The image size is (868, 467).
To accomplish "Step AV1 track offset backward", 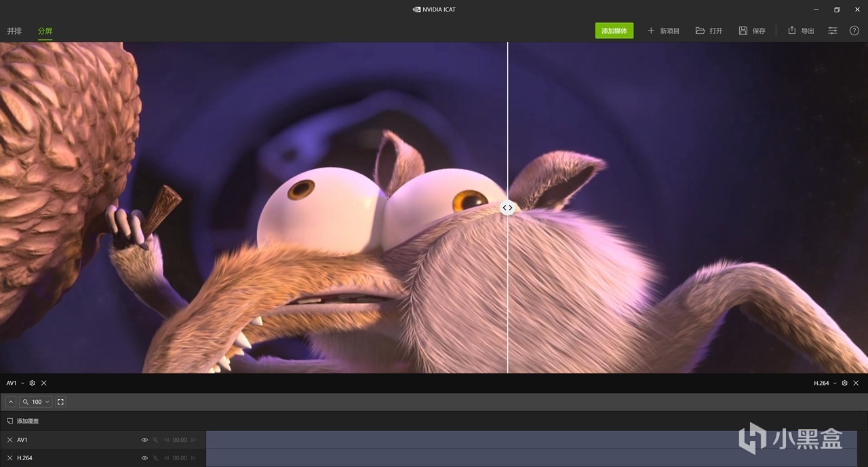I will click(x=167, y=440).
